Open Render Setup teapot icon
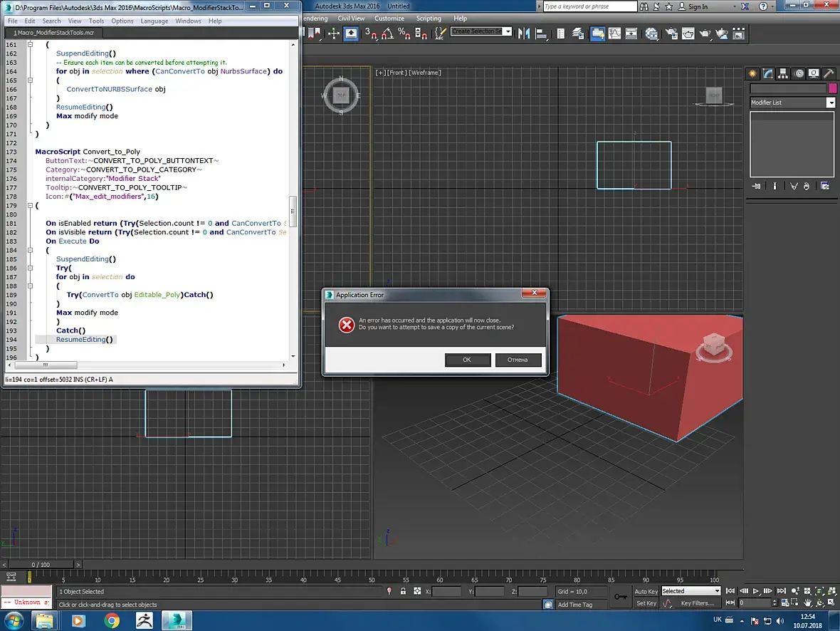The image size is (840, 631). [x=671, y=33]
